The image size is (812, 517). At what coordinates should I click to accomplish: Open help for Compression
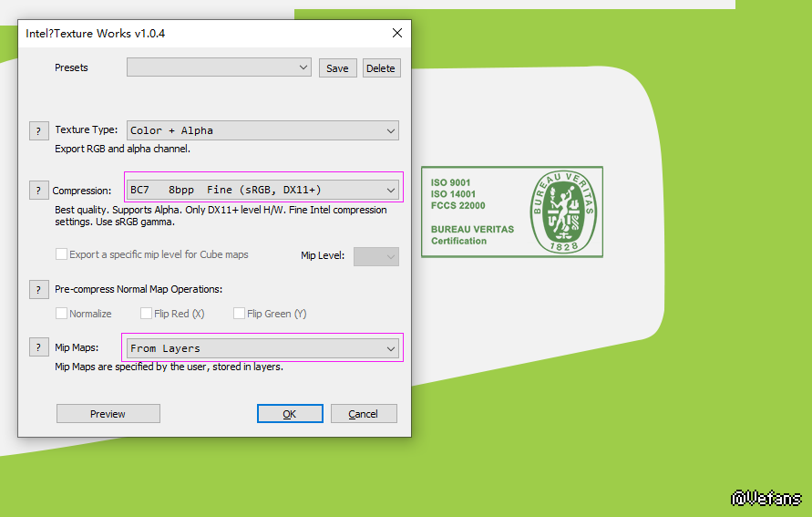(39, 191)
